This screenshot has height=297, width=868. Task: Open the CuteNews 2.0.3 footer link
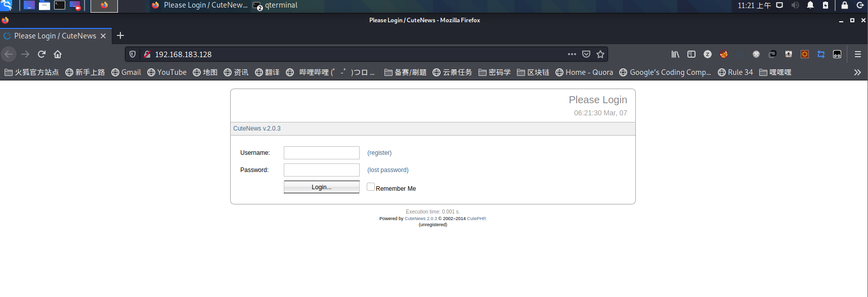tap(421, 219)
